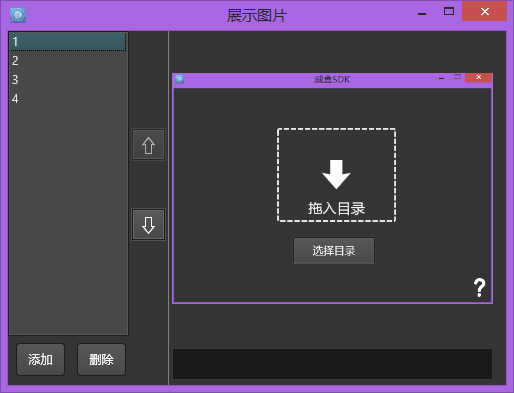Open the question mark help icon
This screenshot has width=514, height=393.
pyautogui.click(x=479, y=288)
